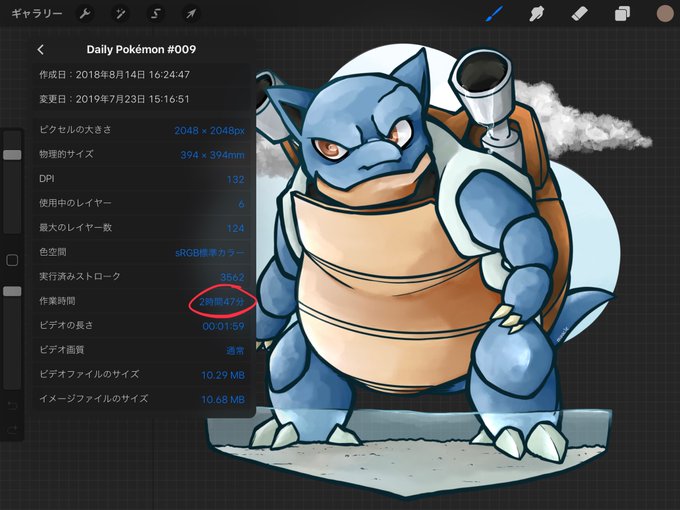Image resolution: width=680 pixels, height=510 pixels.
Task: Tap the イメージファイルのサイズ value 10.68 MB
Action: click(223, 399)
